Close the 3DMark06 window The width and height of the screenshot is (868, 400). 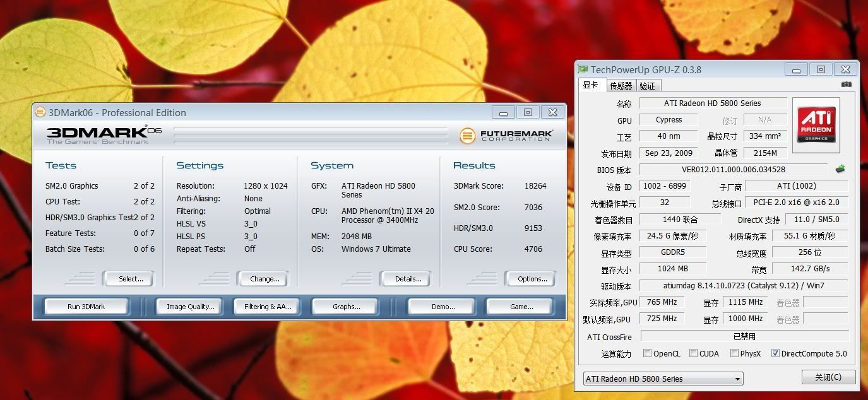(552, 112)
